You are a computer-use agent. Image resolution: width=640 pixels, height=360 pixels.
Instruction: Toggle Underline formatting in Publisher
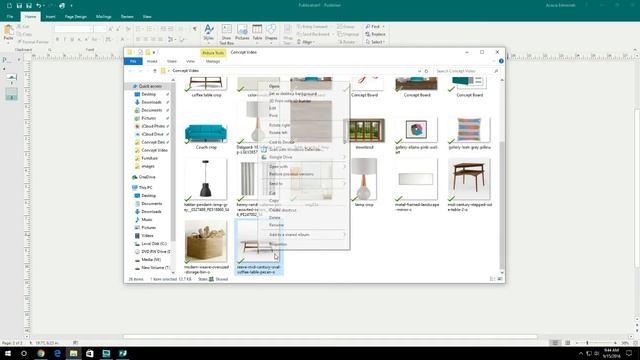click(x=72, y=40)
